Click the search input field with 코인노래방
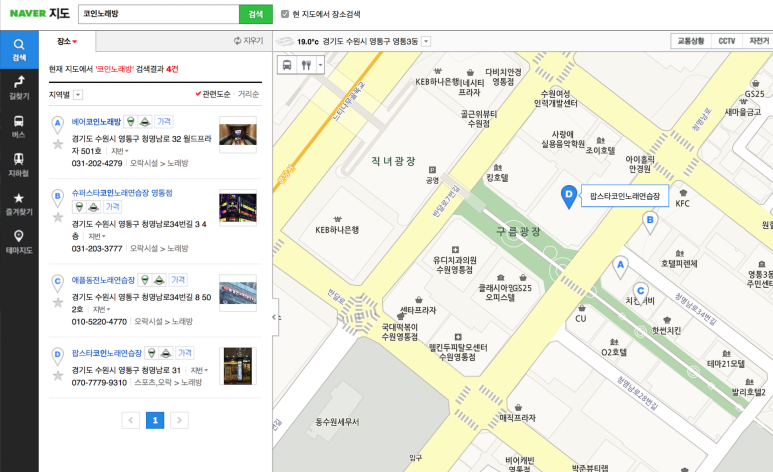The width and height of the screenshot is (773, 472). (x=159, y=14)
